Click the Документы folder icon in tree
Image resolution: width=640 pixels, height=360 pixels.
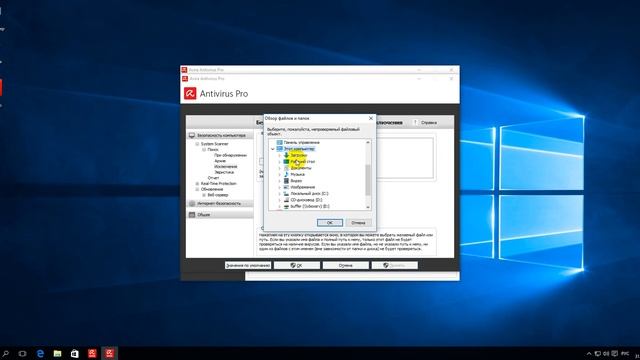coord(286,168)
